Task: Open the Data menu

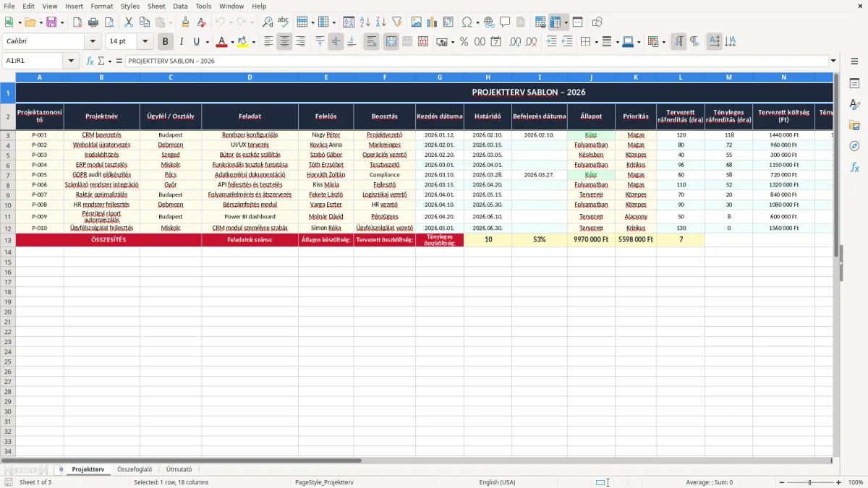Action: click(x=180, y=6)
